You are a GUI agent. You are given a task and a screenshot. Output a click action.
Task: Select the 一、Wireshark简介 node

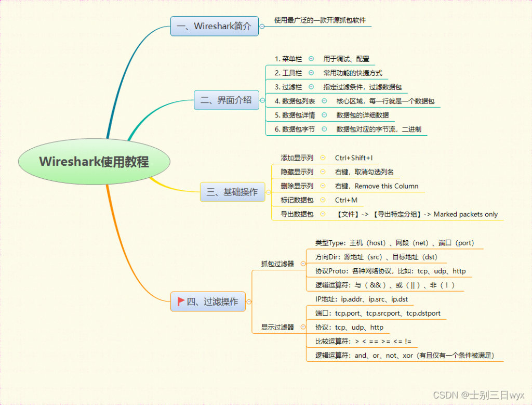[x=215, y=26]
